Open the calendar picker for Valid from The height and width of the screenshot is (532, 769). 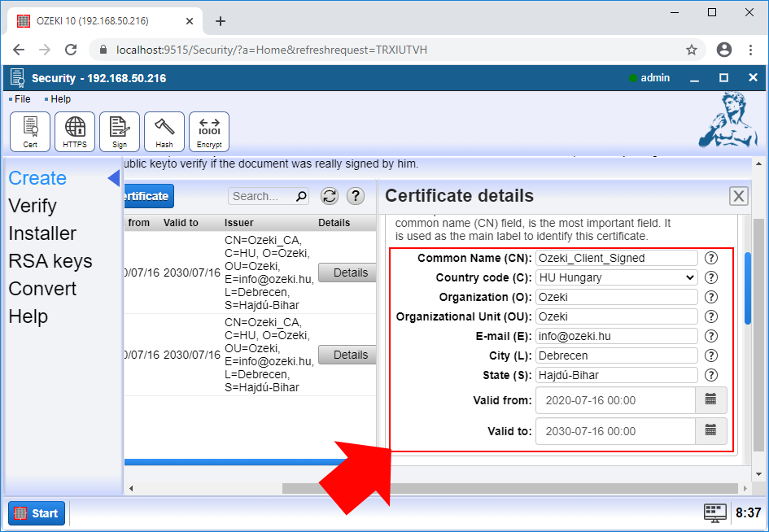(710, 400)
